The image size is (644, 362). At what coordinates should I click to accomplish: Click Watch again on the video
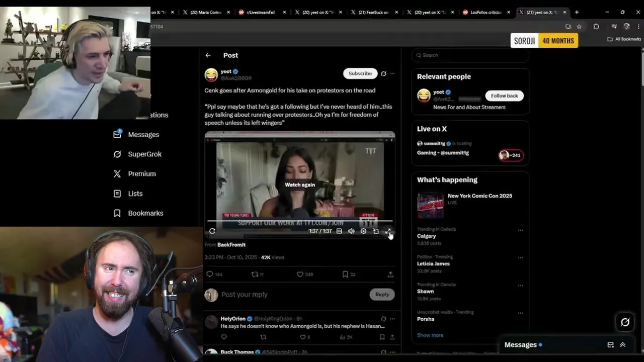coord(300,185)
